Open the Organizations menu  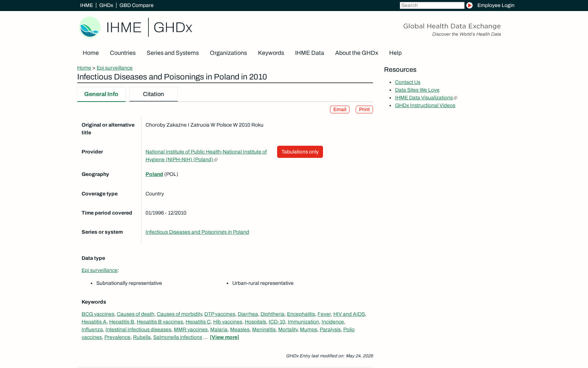pyautogui.click(x=228, y=53)
